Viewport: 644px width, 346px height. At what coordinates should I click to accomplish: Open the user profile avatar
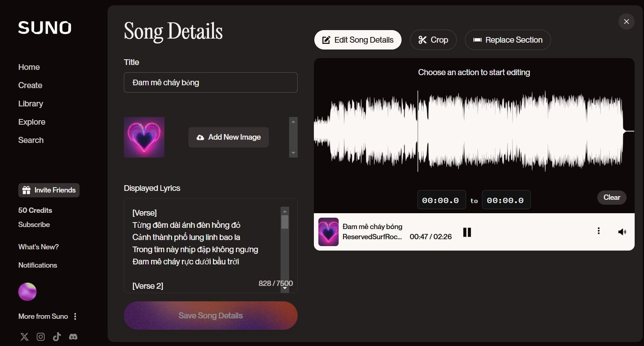click(x=27, y=292)
